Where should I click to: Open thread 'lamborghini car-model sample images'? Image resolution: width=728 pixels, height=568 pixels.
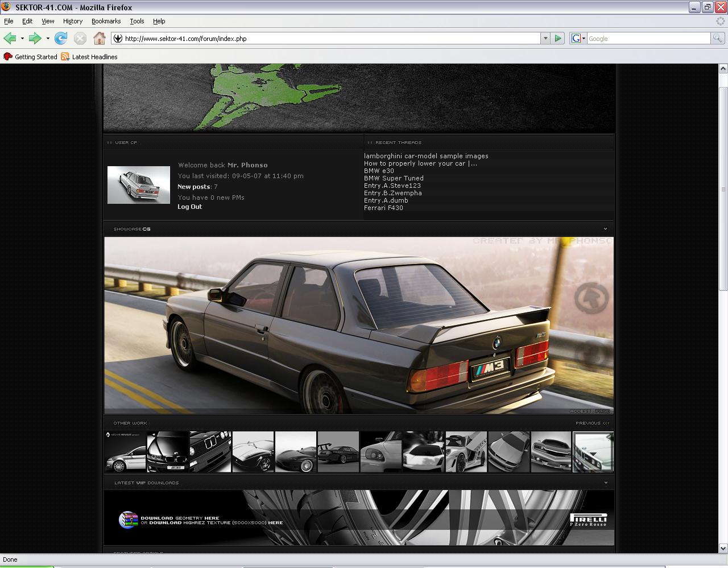pos(426,156)
